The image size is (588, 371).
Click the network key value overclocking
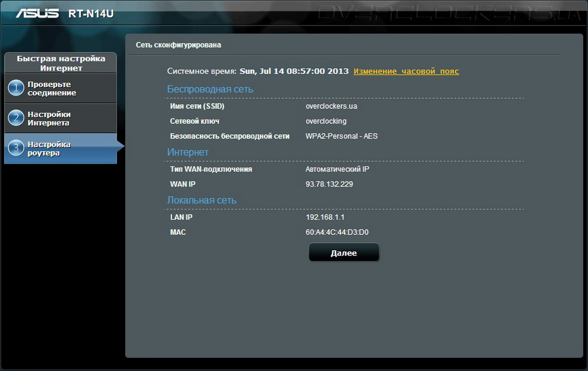coord(326,121)
